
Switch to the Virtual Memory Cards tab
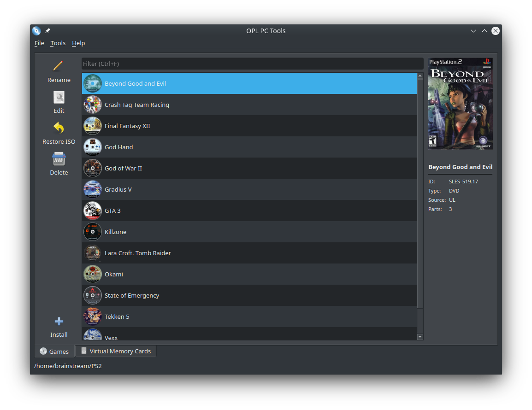click(x=116, y=351)
